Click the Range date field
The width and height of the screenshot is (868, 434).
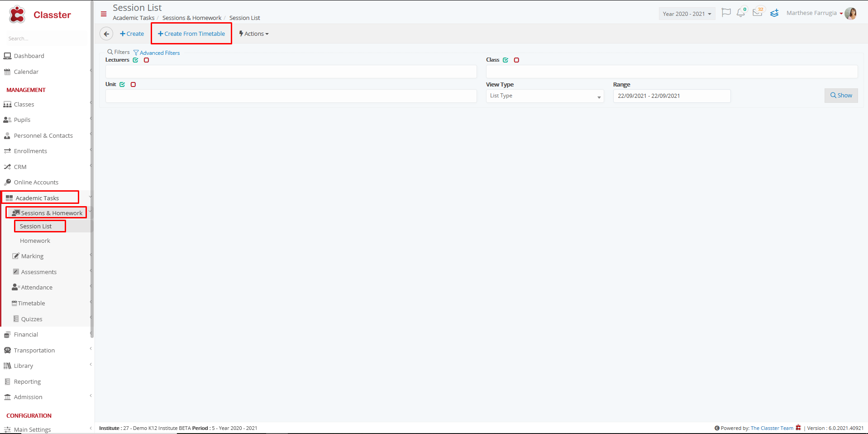[x=672, y=96]
